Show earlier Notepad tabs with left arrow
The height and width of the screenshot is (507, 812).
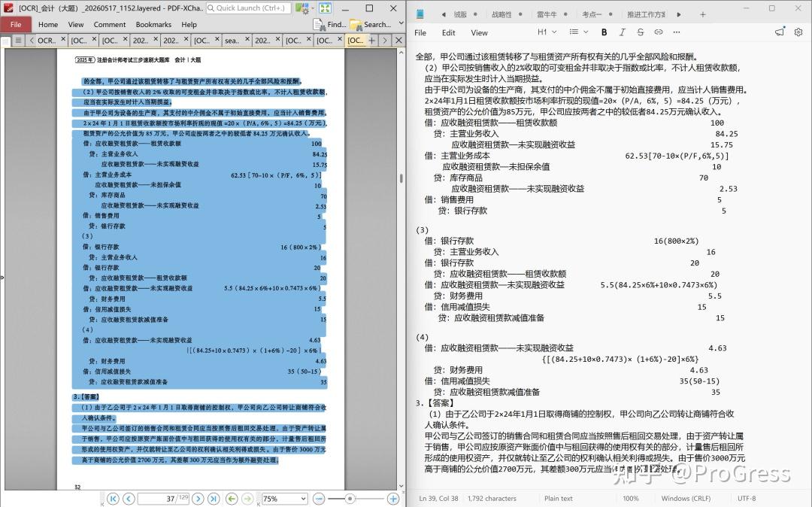point(444,14)
